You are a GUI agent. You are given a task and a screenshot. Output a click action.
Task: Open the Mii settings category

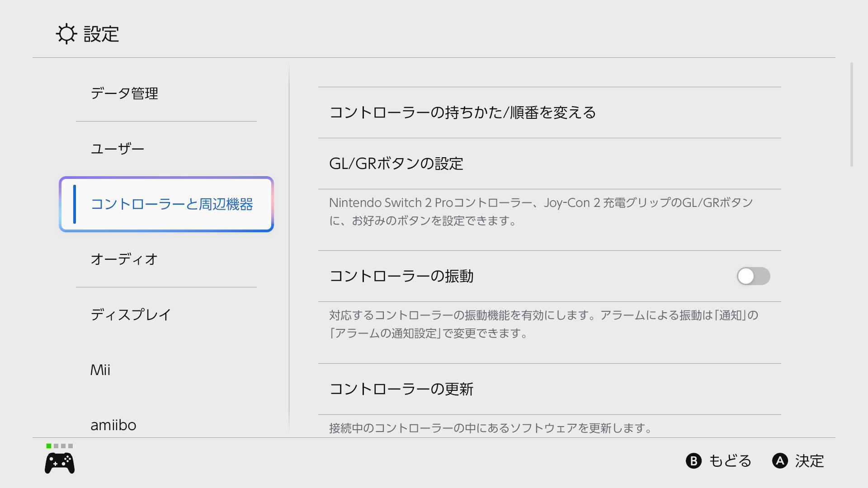coord(100,370)
